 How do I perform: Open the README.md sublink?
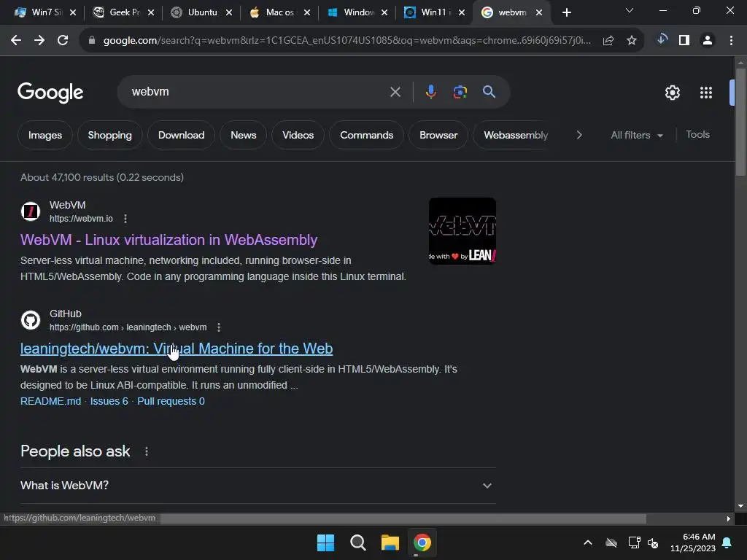click(x=50, y=402)
